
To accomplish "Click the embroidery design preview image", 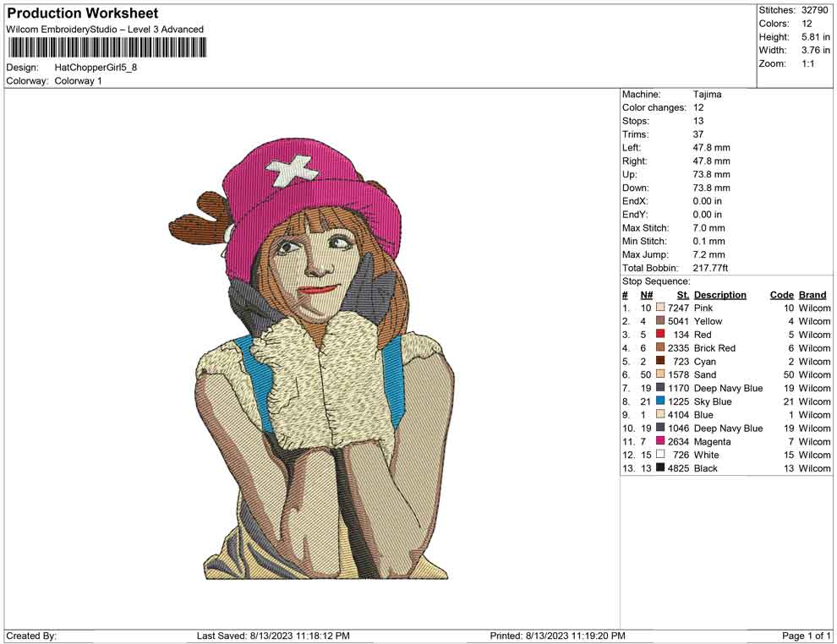I will [312, 358].
